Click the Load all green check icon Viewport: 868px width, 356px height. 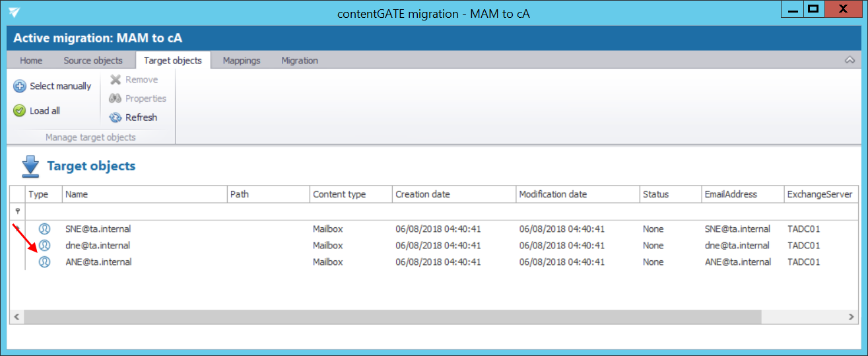point(20,111)
